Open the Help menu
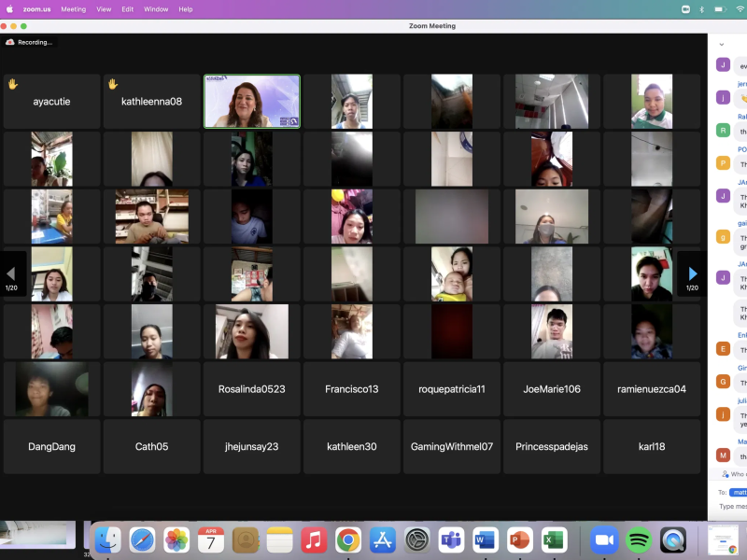Image resolution: width=747 pixels, height=560 pixels. (x=186, y=9)
